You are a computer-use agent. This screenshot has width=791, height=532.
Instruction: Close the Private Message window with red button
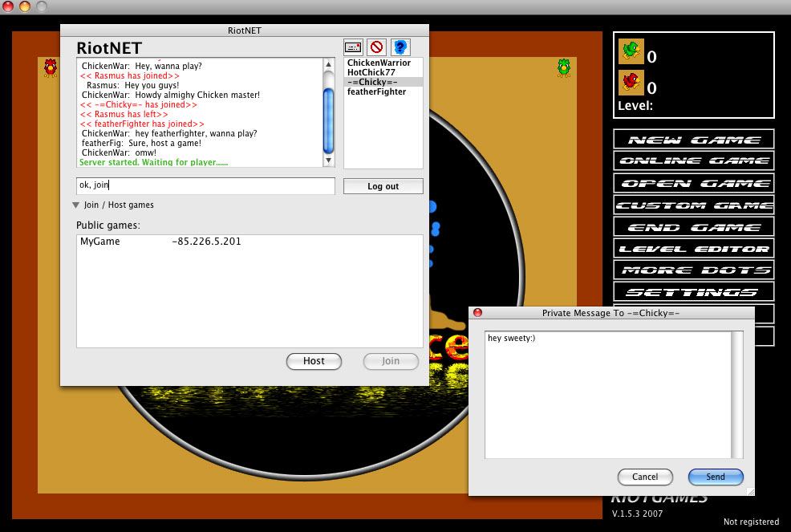(477, 312)
